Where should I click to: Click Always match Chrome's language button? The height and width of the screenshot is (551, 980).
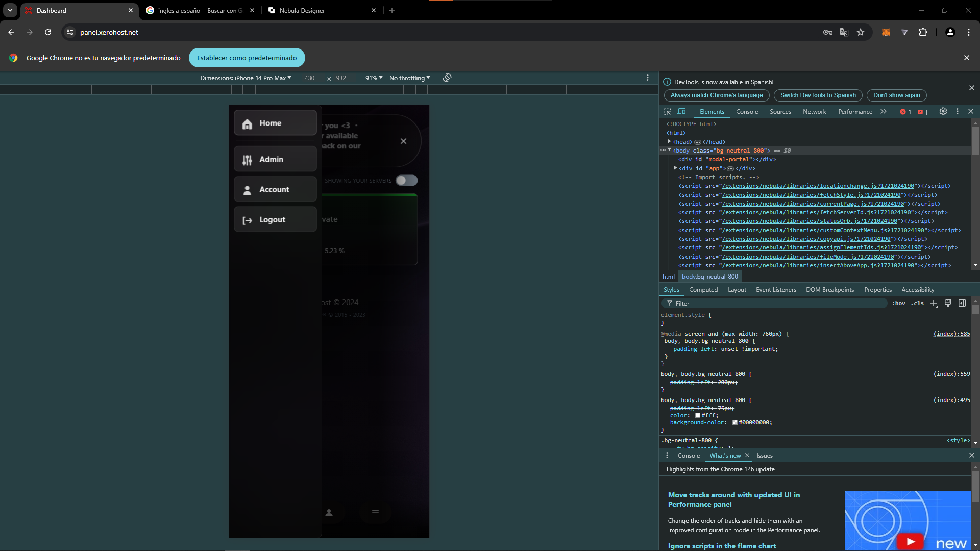(717, 95)
